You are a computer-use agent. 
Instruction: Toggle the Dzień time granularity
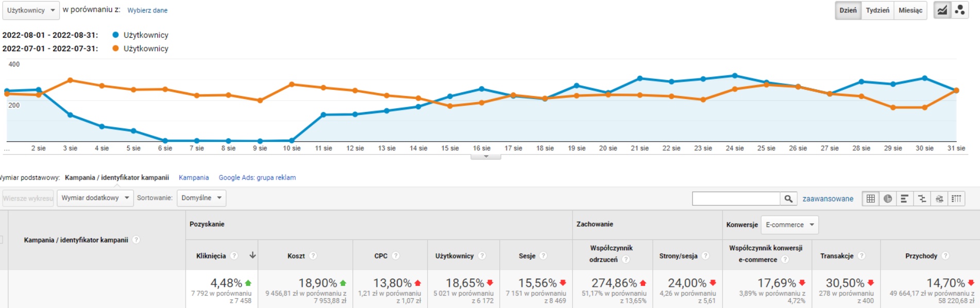(x=848, y=10)
